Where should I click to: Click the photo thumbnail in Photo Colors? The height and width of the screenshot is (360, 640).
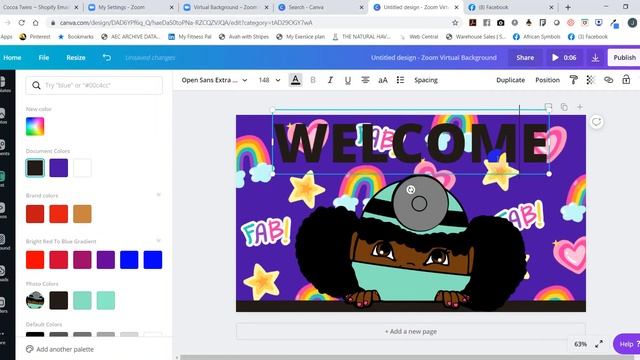click(x=35, y=300)
